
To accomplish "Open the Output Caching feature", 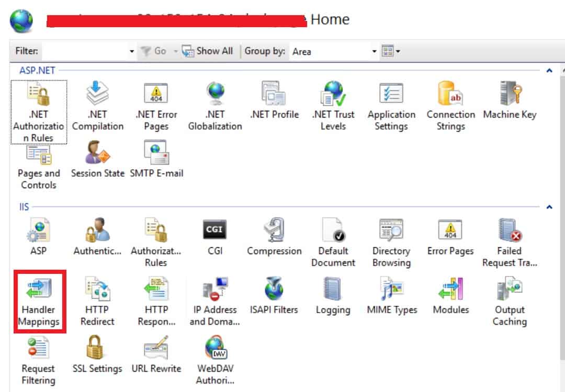I will [x=510, y=301].
